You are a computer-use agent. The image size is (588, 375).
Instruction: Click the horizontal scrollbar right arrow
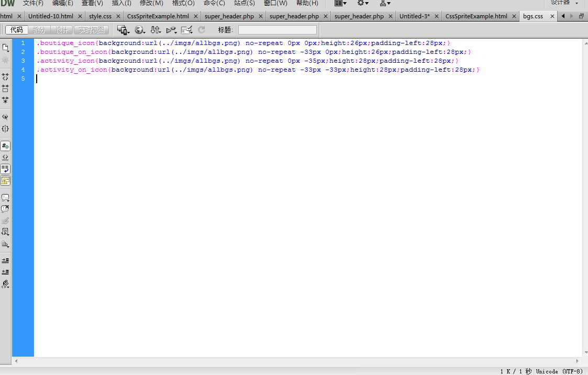click(x=577, y=361)
